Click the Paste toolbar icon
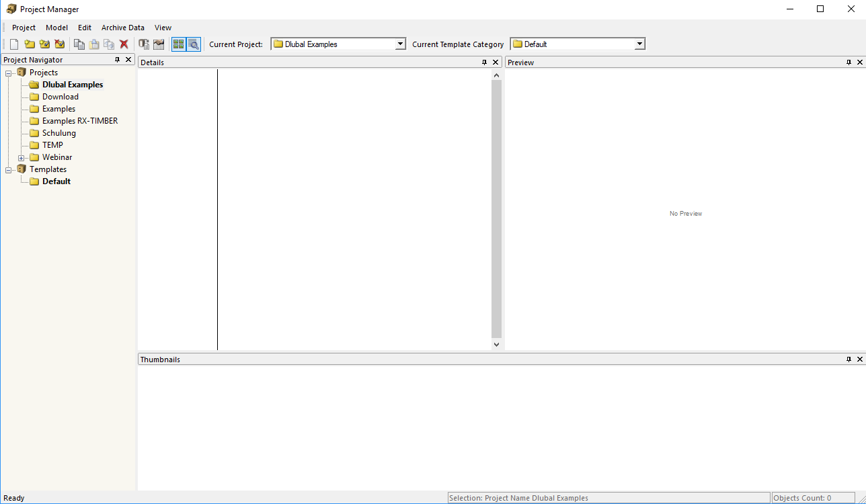Screen dimensions: 866x504 (x=93, y=44)
